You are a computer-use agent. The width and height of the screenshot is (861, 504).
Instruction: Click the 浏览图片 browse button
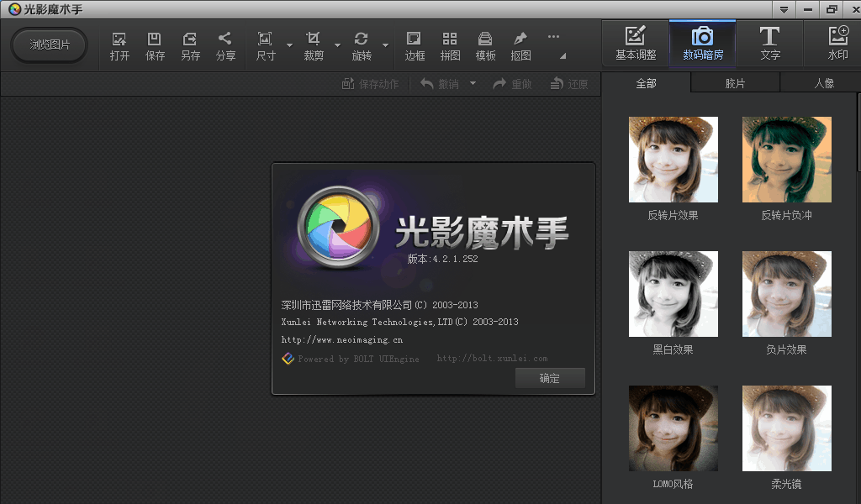tap(50, 45)
